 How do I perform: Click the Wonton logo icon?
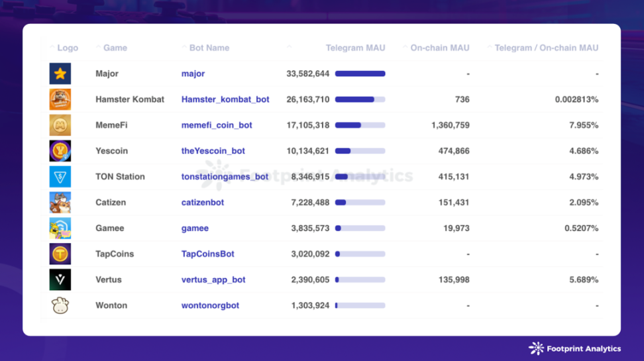[x=60, y=305]
